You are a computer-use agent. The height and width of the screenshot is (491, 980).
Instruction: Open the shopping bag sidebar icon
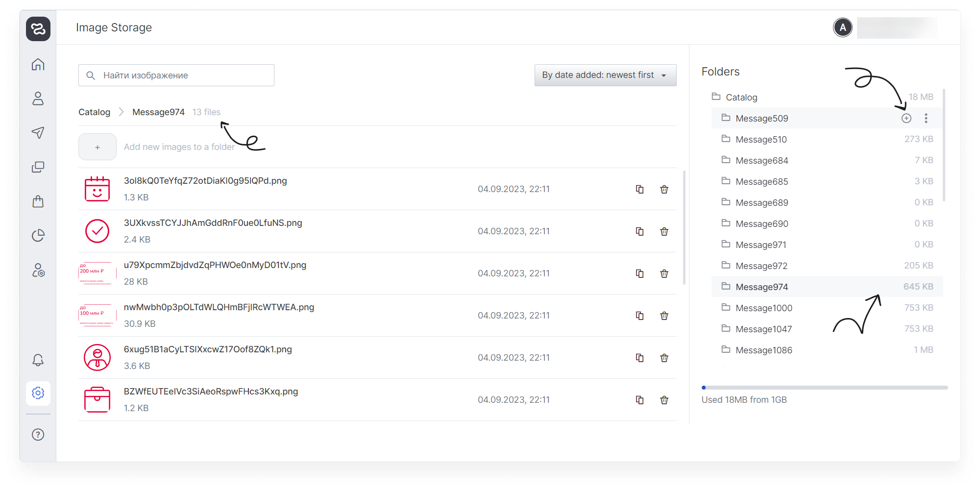[x=38, y=201]
